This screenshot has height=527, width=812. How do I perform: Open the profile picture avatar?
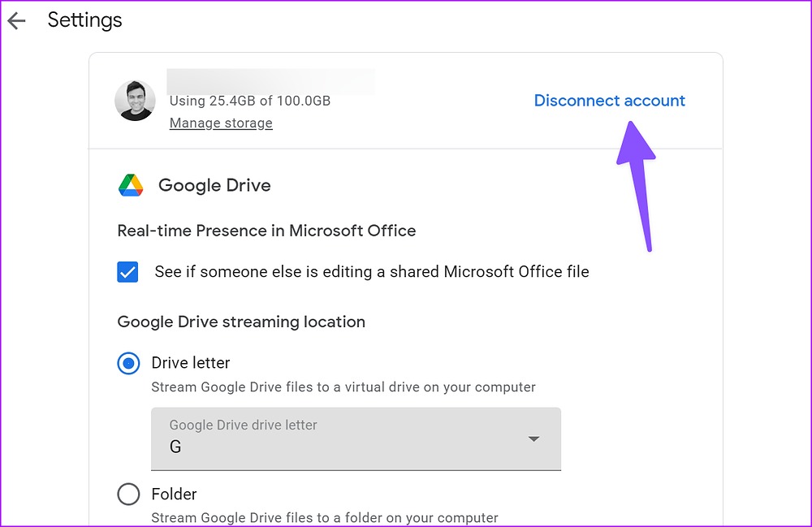(135, 101)
